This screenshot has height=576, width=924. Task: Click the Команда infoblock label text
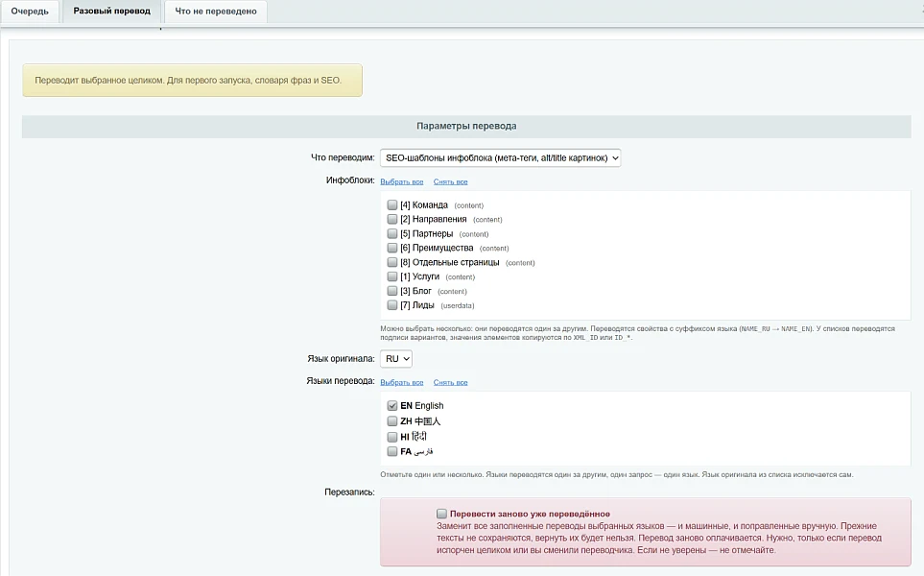point(424,205)
